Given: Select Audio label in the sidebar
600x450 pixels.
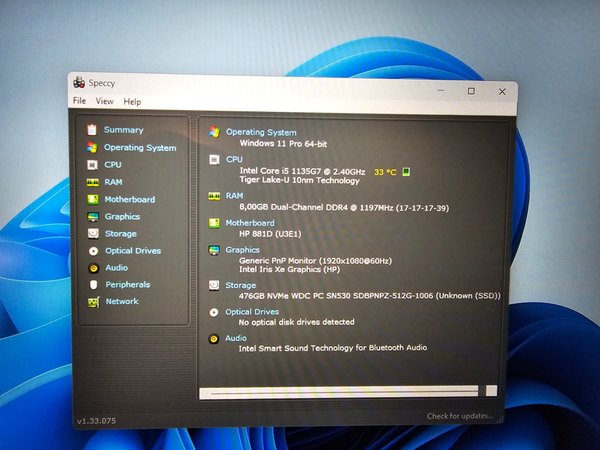Looking at the screenshot, I should pyautogui.click(x=117, y=268).
